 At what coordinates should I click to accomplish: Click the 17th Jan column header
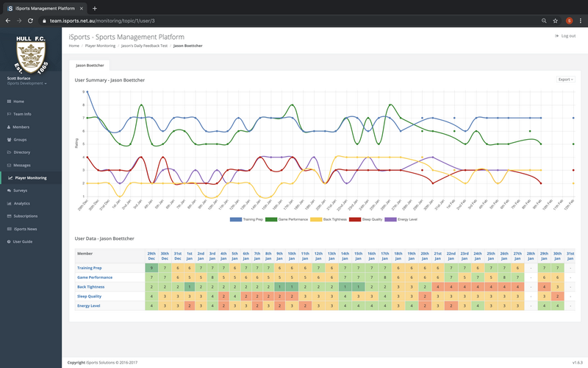384,256
